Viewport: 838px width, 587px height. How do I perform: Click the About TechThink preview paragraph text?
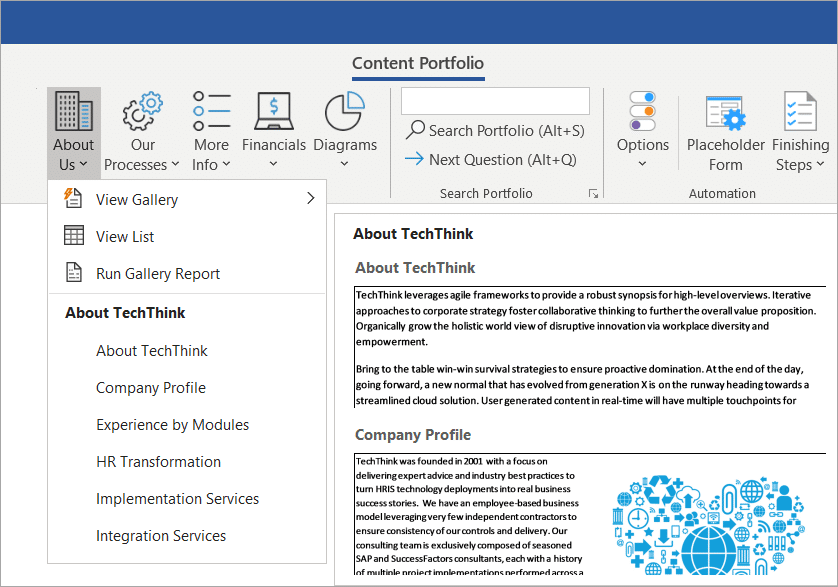[x=586, y=347]
